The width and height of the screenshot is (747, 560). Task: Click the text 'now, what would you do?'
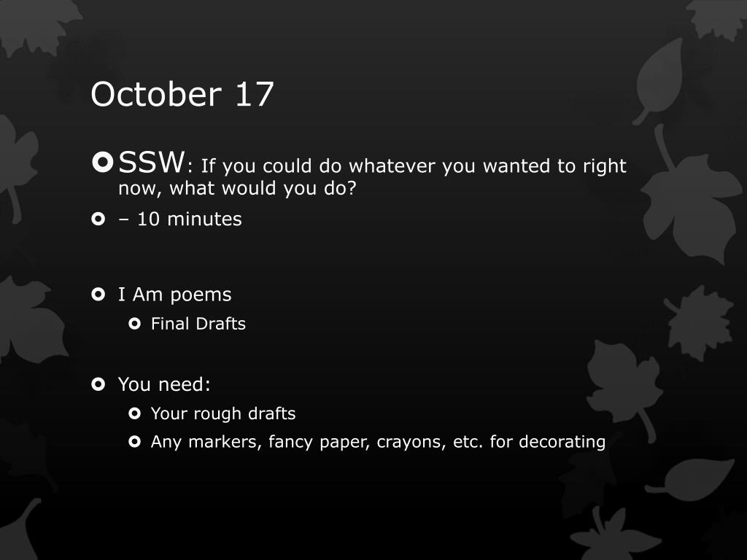(x=237, y=189)
